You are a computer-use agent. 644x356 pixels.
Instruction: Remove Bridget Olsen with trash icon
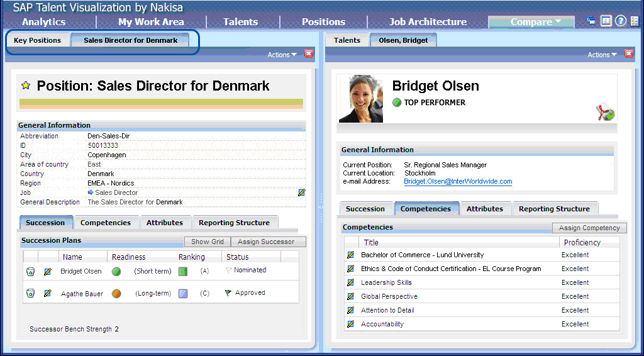click(30, 272)
